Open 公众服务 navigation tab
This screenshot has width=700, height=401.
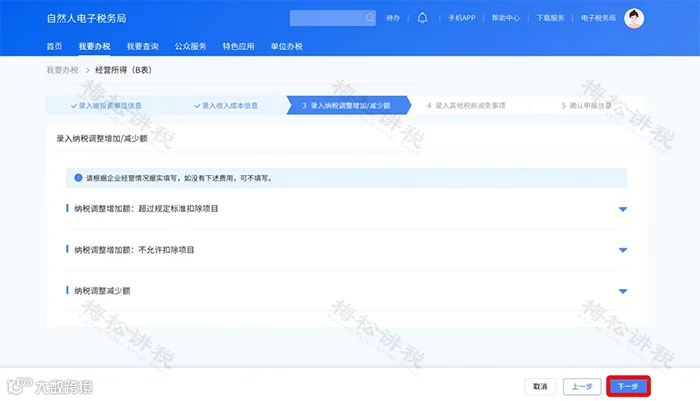(191, 46)
